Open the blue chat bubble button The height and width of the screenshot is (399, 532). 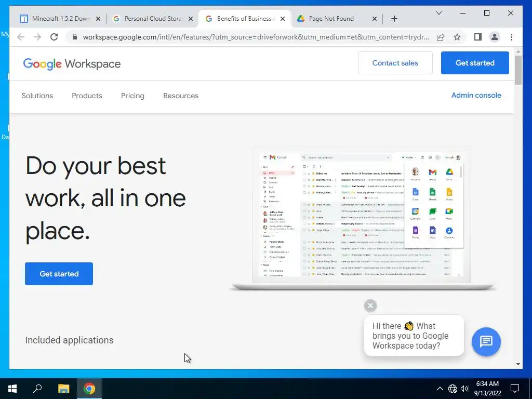click(x=486, y=341)
